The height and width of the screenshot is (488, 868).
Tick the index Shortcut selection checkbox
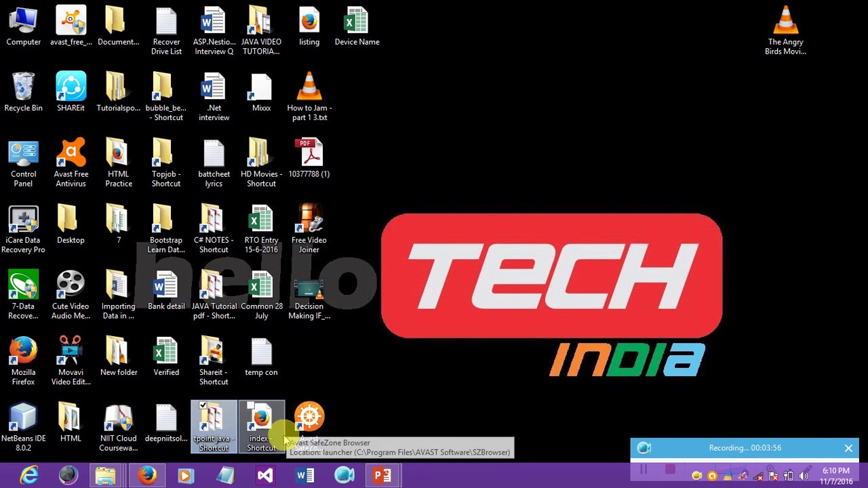pos(250,406)
